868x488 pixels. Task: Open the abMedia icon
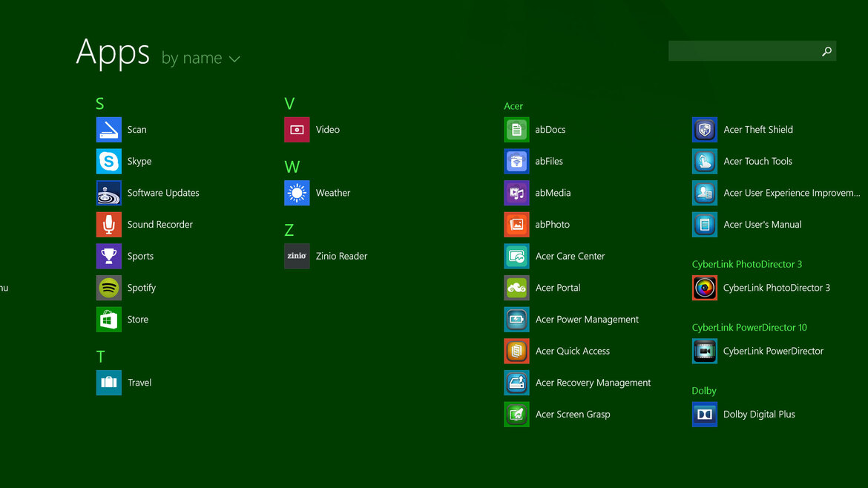coord(516,193)
